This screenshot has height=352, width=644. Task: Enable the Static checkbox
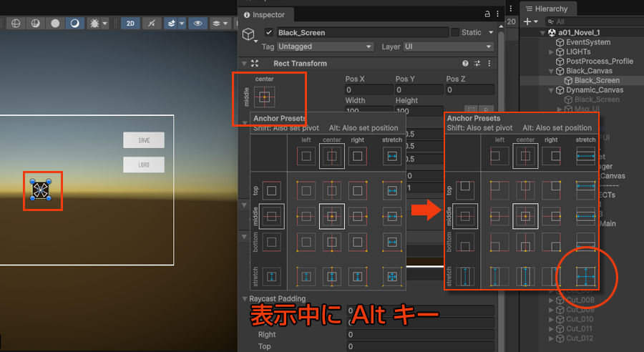click(x=455, y=32)
